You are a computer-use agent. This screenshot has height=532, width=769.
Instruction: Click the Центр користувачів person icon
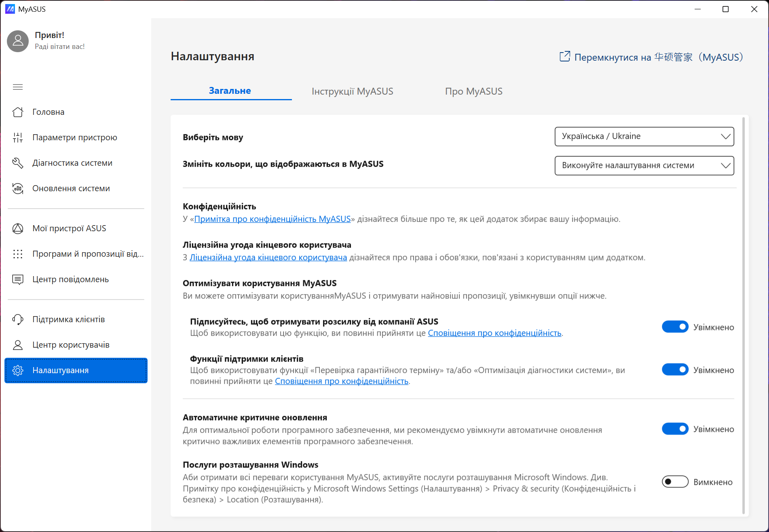click(x=18, y=345)
